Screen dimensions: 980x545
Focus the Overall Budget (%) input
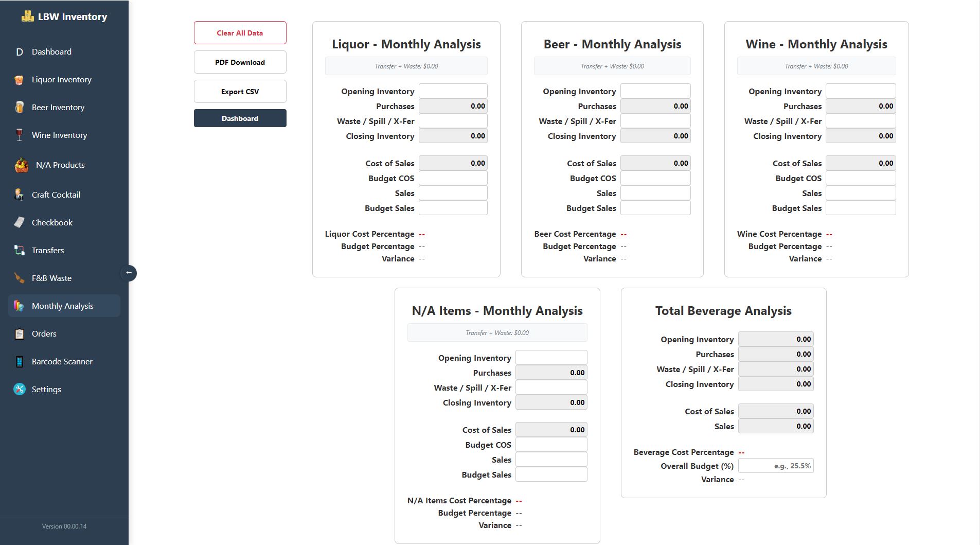click(x=776, y=466)
